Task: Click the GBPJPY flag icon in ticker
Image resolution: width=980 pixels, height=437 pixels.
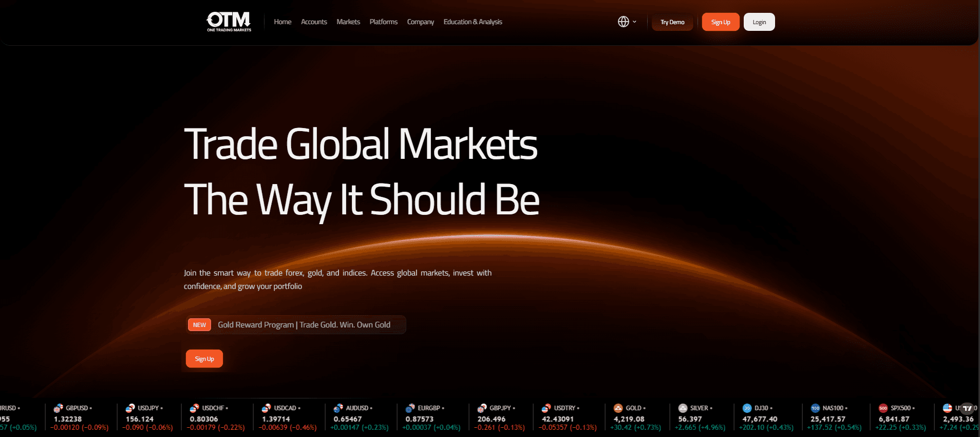Action: point(482,408)
